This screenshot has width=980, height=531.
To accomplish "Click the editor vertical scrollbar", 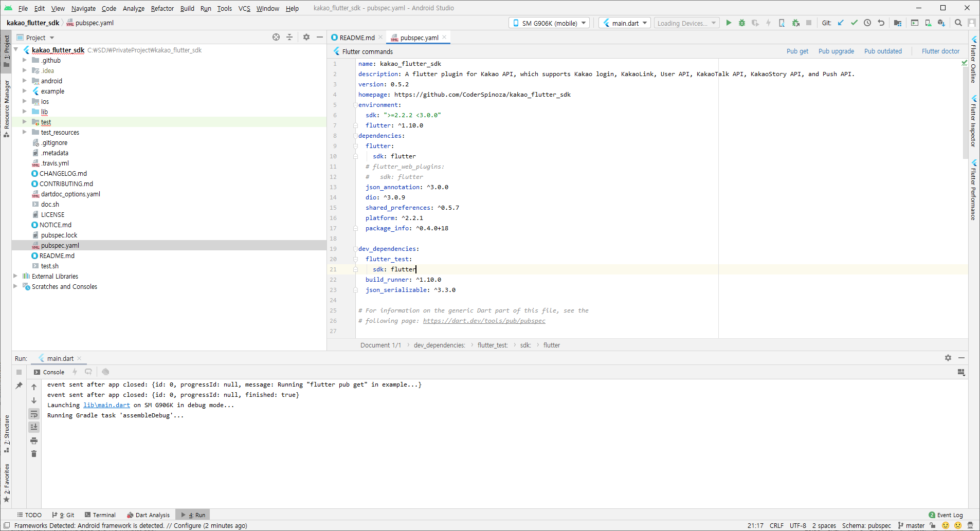I will point(965,113).
